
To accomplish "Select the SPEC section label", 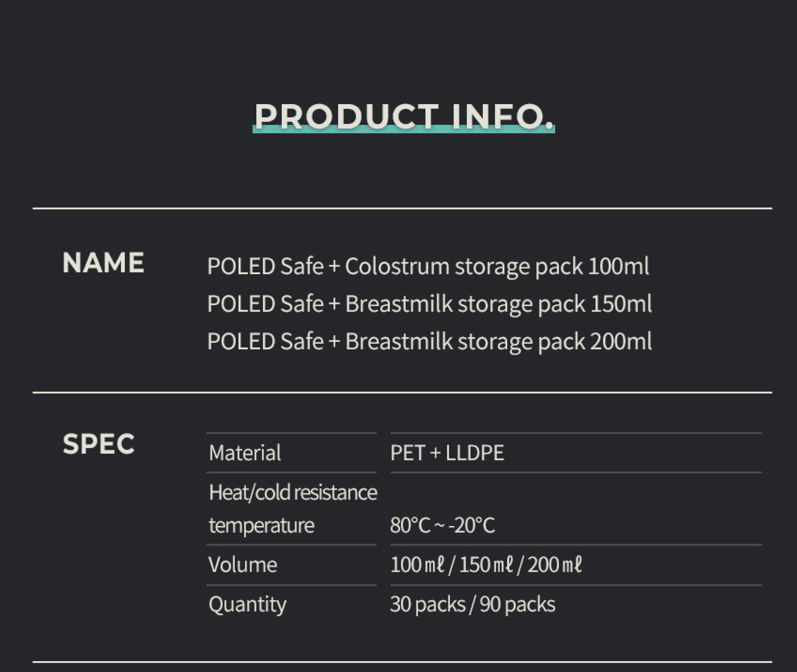I will (99, 444).
